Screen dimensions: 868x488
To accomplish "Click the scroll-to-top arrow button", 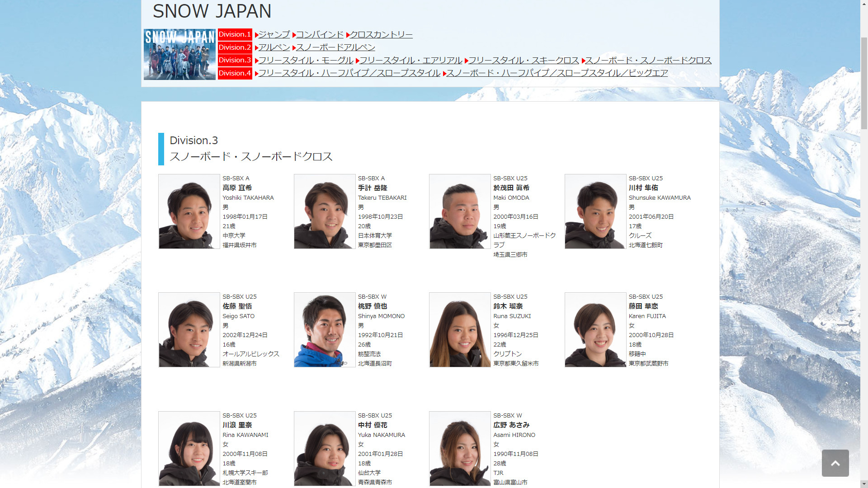I will (x=835, y=463).
